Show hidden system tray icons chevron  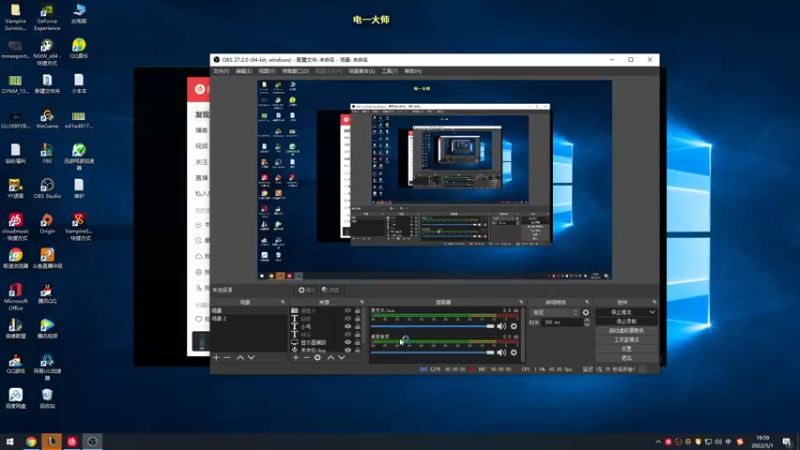pos(658,442)
